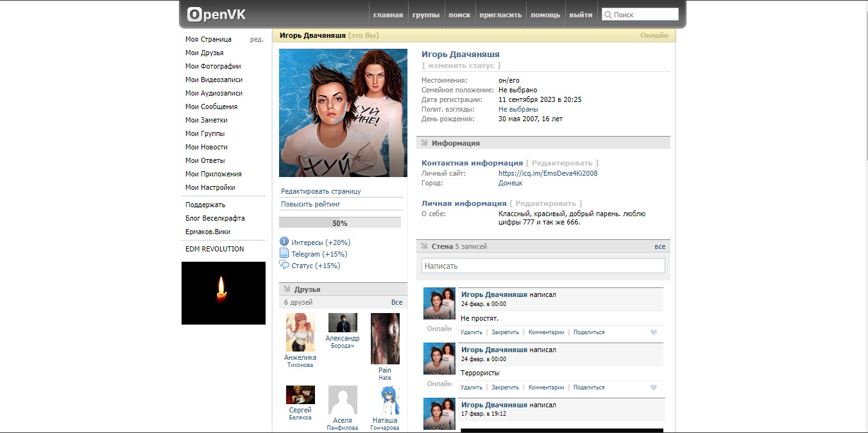Open Мои Сообщения in left sidebar
Image resolution: width=868 pixels, height=433 pixels.
pos(211,106)
